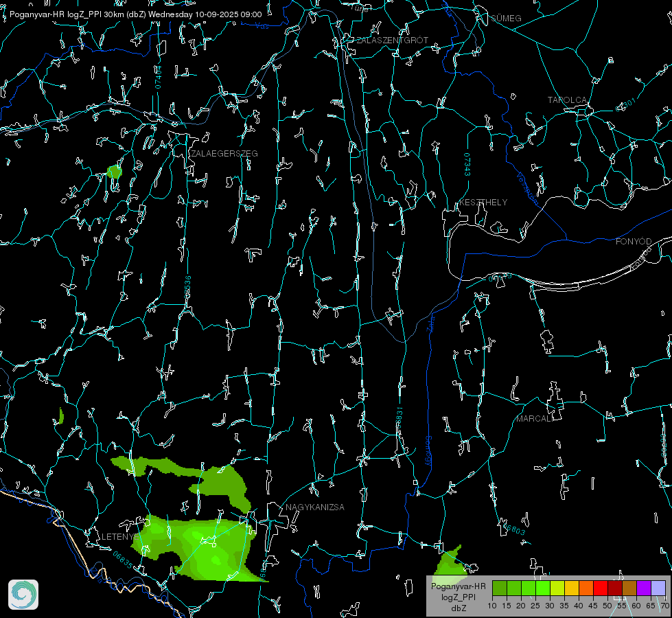Pick the green 15-20 dBZ legend swatch

514,588
